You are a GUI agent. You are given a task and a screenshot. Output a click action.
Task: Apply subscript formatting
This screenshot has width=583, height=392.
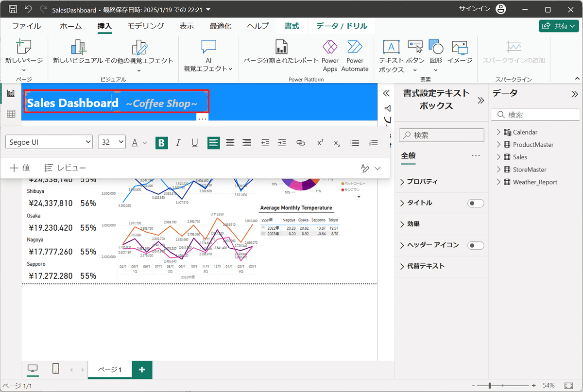337,142
